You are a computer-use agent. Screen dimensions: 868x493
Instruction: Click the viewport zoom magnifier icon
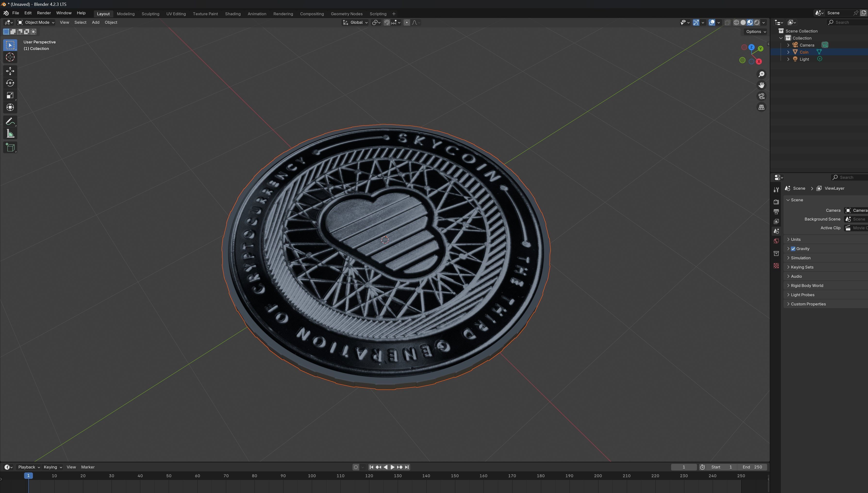pyautogui.click(x=761, y=74)
